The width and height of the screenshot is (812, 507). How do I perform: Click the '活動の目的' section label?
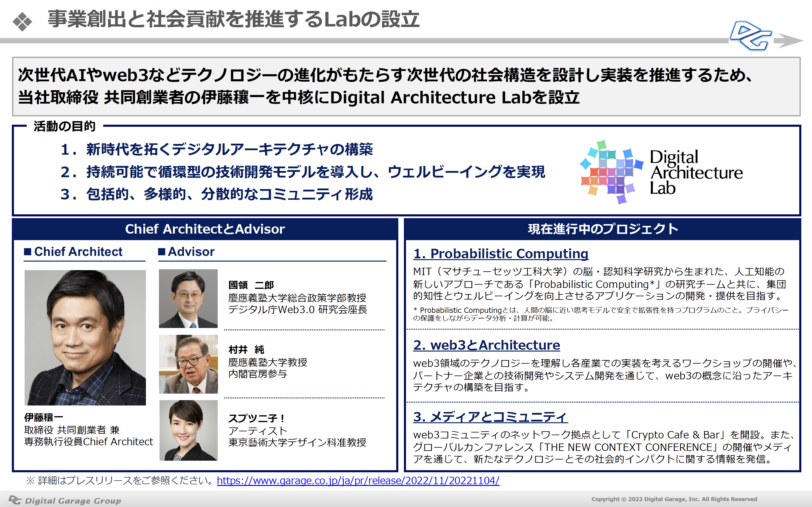64,126
